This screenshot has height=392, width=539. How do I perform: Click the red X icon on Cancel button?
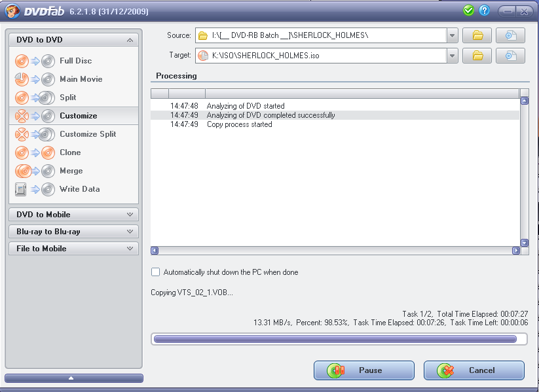(446, 370)
